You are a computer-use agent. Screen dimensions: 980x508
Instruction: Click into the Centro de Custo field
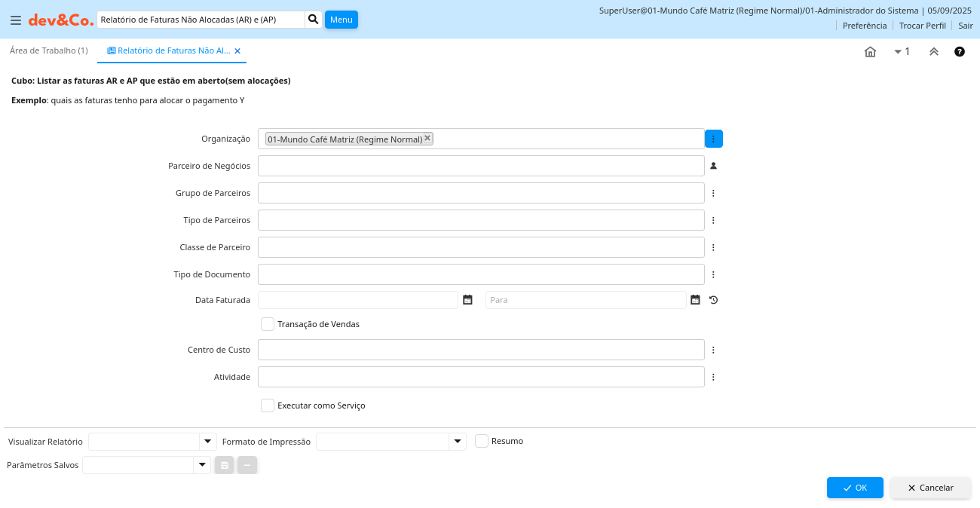481,350
